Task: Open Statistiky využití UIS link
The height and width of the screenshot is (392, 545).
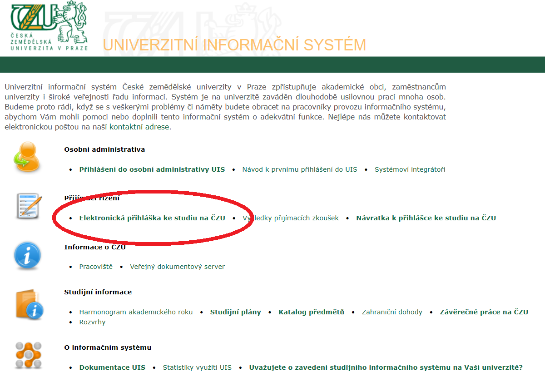Action: [x=197, y=367]
